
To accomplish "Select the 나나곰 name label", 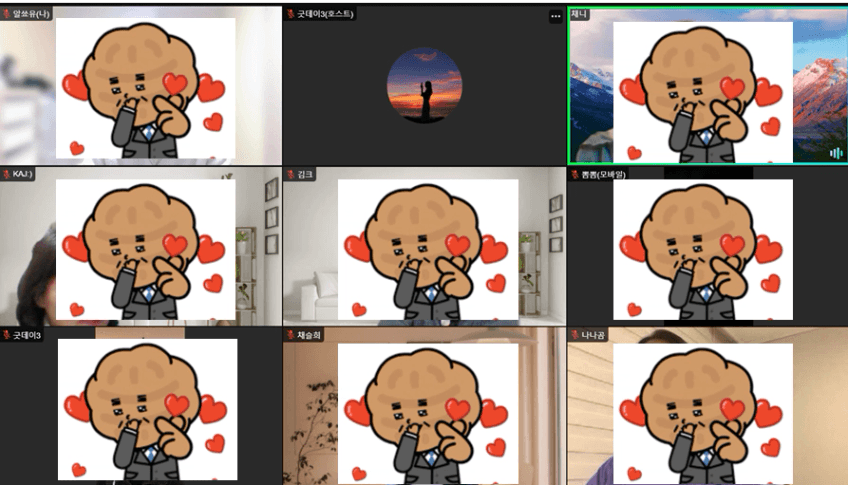I will point(593,335).
